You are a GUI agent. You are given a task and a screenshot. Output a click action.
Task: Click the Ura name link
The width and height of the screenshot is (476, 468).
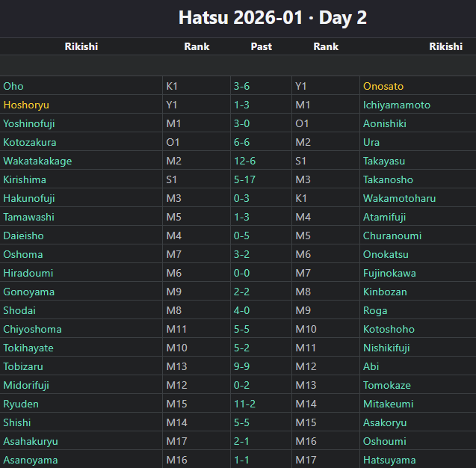[x=371, y=143]
